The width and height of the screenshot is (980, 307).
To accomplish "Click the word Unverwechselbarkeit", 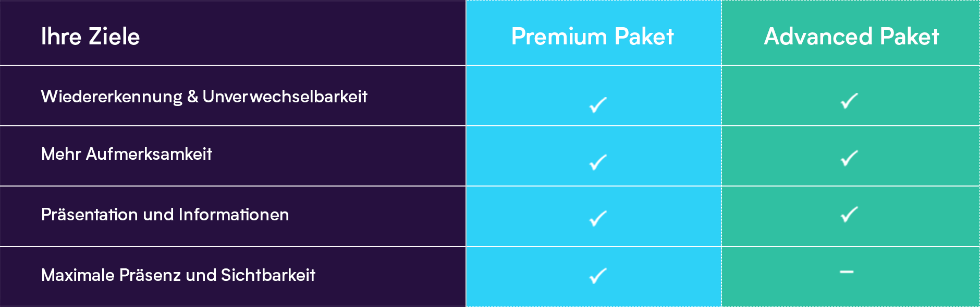I will coord(285,97).
